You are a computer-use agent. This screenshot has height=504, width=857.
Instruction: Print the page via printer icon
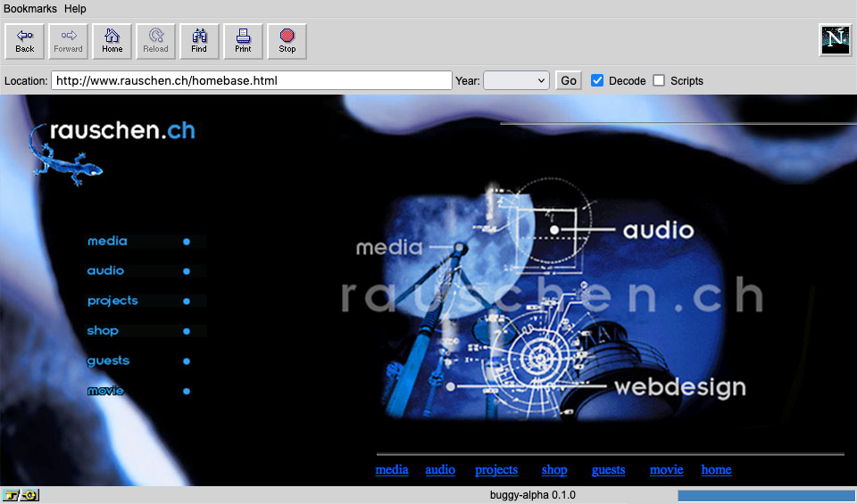243,42
